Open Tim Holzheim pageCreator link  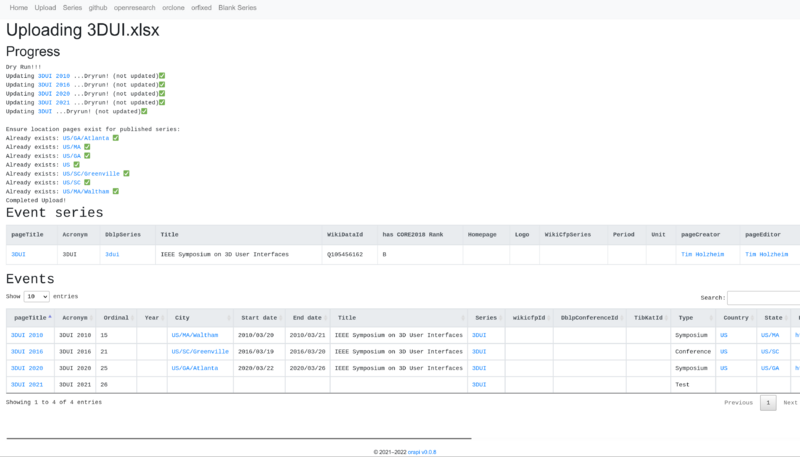pos(703,255)
